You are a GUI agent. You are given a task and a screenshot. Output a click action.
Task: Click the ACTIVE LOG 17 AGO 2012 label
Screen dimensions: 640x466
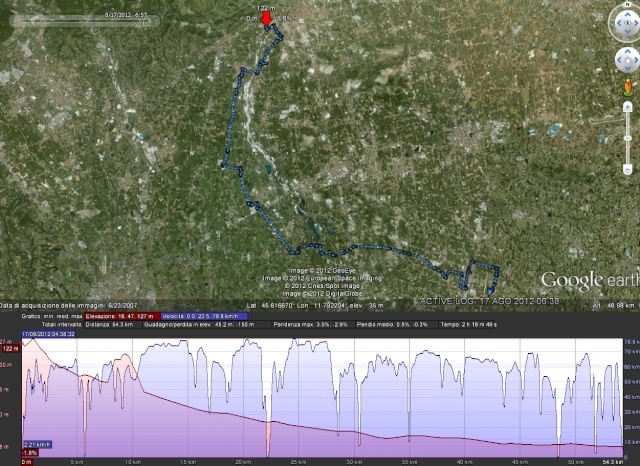(490, 302)
